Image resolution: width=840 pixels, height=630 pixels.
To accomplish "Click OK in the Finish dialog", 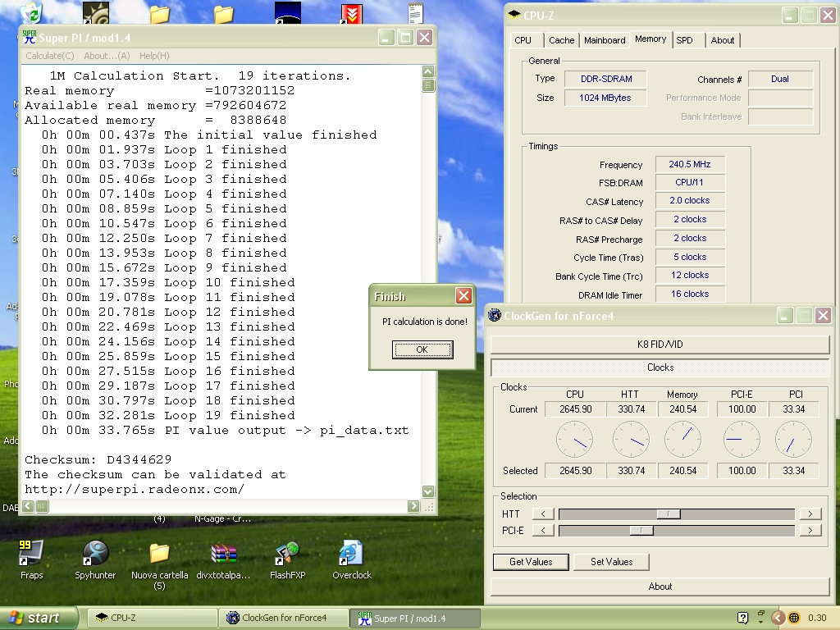I will pos(422,349).
